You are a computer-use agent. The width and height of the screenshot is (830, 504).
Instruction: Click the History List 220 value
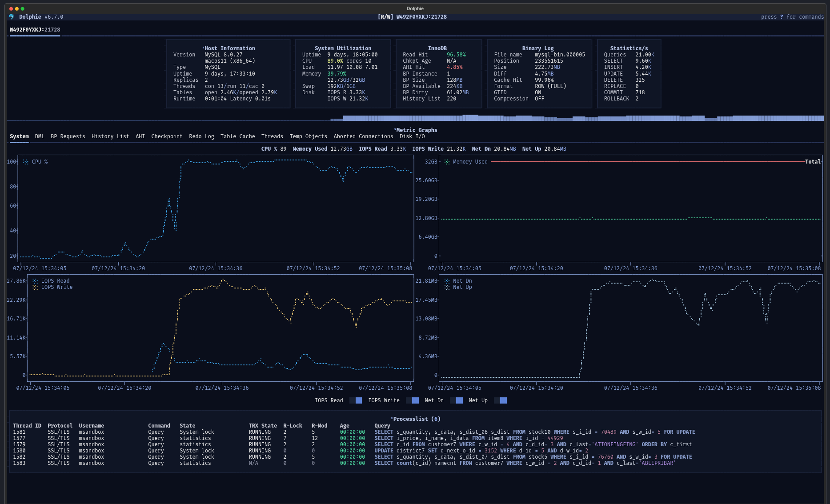click(451, 99)
